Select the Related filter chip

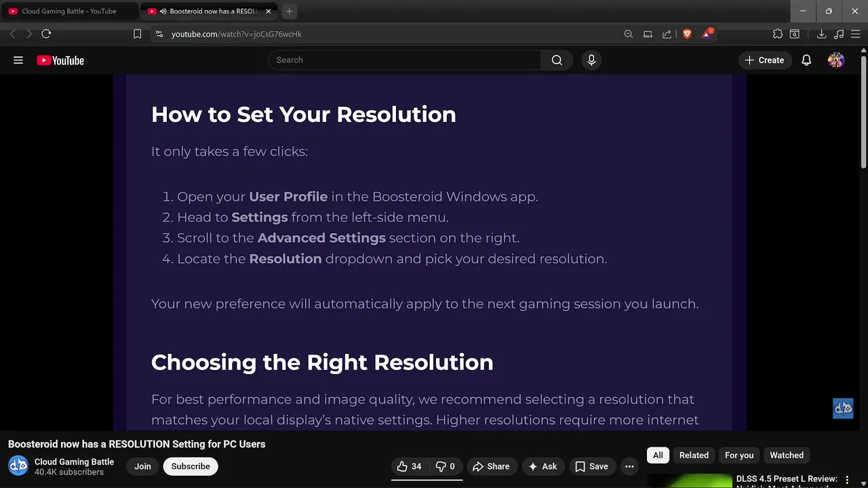(x=694, y=455)
